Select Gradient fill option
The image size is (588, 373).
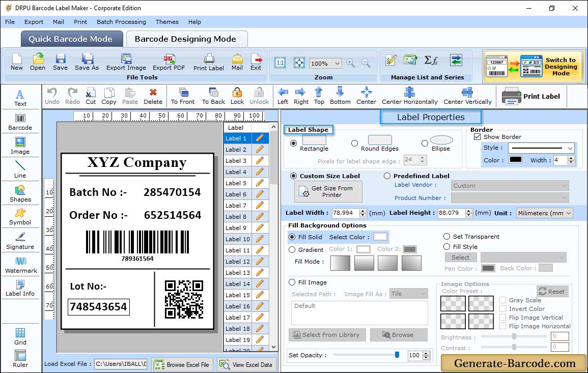pos(292,250)
